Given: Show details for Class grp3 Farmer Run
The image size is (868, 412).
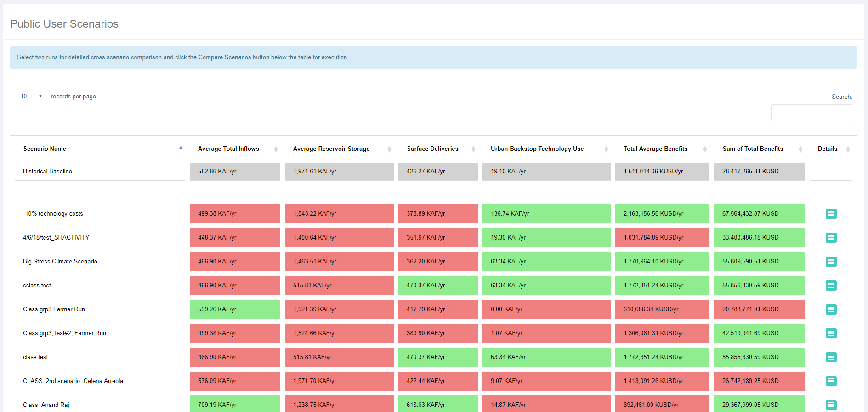Looking at the screenshot, I should tap(831, 309).
